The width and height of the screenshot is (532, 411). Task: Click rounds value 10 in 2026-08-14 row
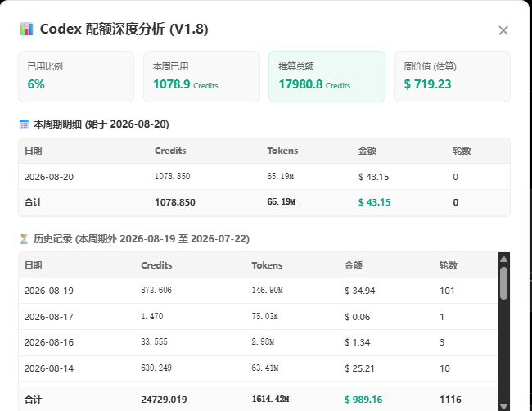click(444, 368)
